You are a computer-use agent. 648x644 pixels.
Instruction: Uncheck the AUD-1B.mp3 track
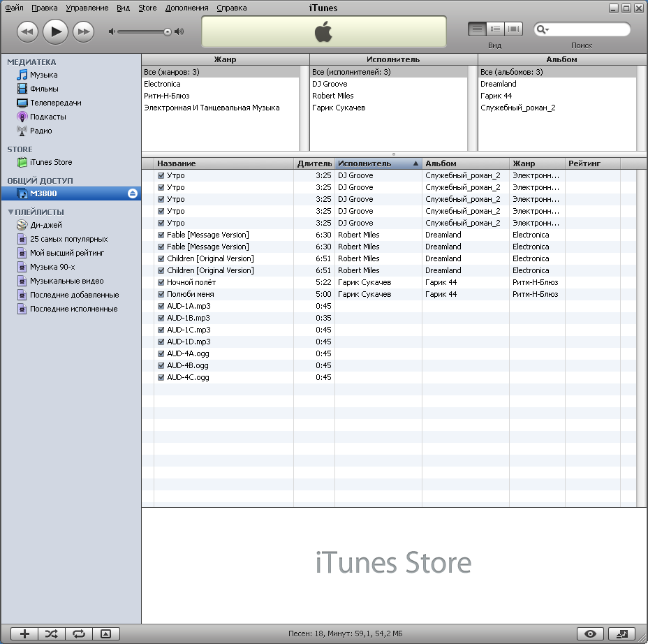(161, 319)
